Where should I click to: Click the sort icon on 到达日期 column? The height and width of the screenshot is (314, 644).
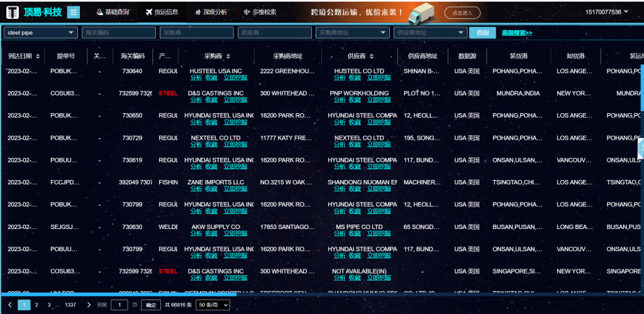point(38,57)
